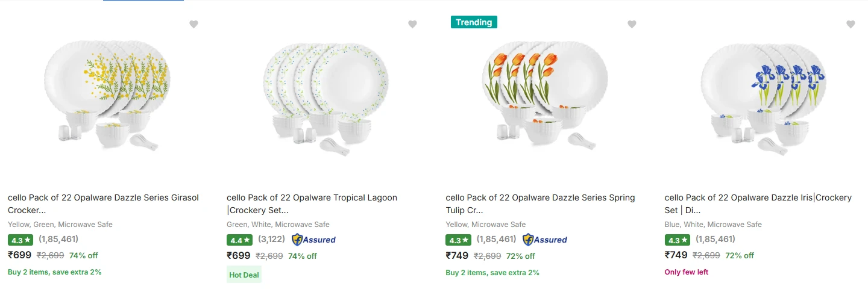The width and height of the screenshot is (868, 289).
Task: Click Assured badge on Spring Tulip set
Action: point(545,240)
